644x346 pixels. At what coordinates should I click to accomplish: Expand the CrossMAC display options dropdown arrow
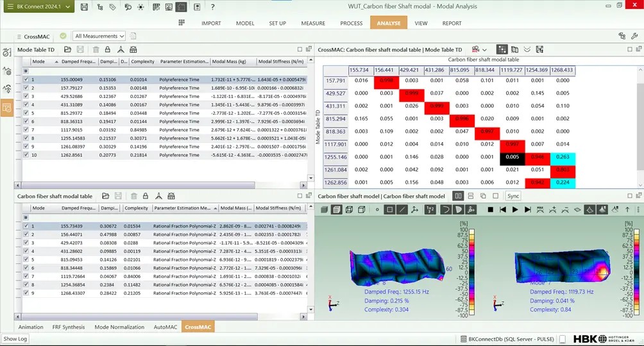pyautogui.click(x=485, y=50)
